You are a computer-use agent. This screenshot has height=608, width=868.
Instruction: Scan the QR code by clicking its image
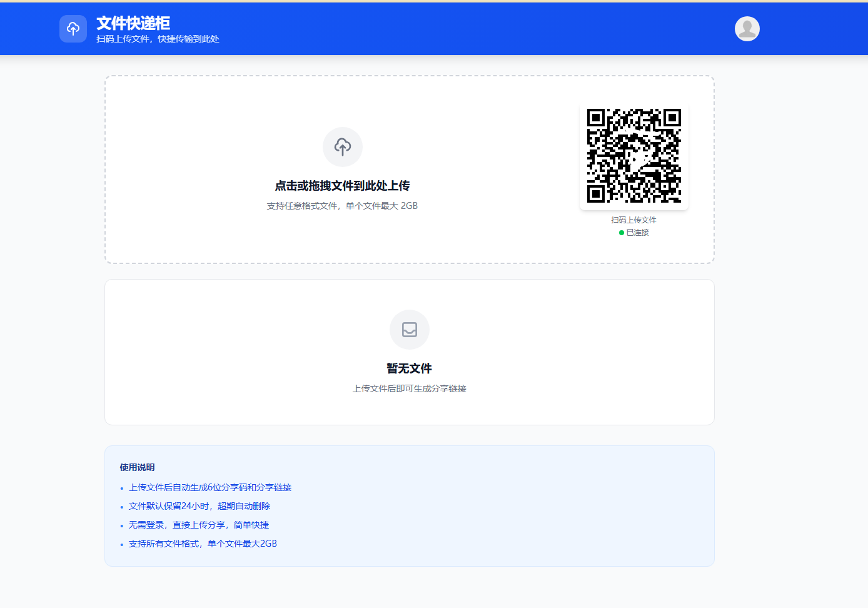(633, 157)
